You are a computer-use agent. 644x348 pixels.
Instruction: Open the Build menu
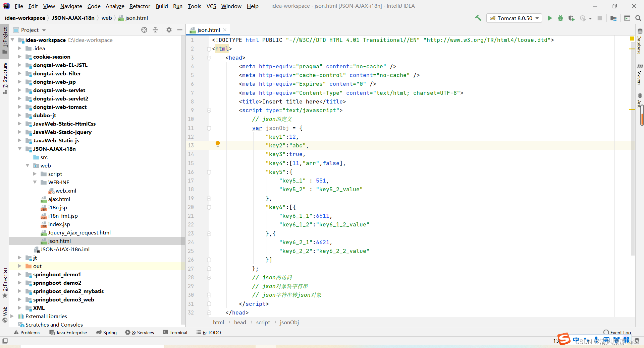point(162,6)
